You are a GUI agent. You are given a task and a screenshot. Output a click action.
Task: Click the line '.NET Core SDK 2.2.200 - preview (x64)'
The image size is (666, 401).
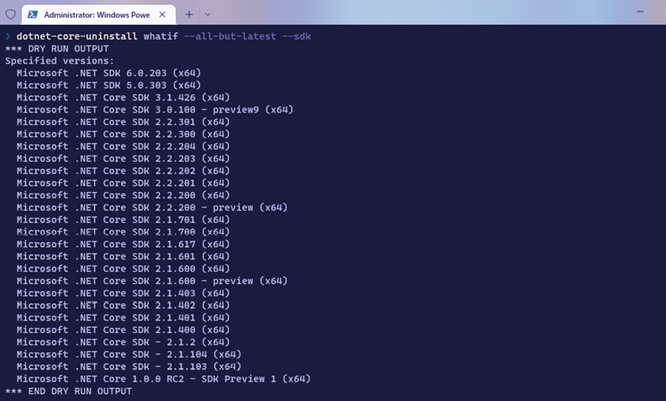pyautogui.click(x=152, y=208)
